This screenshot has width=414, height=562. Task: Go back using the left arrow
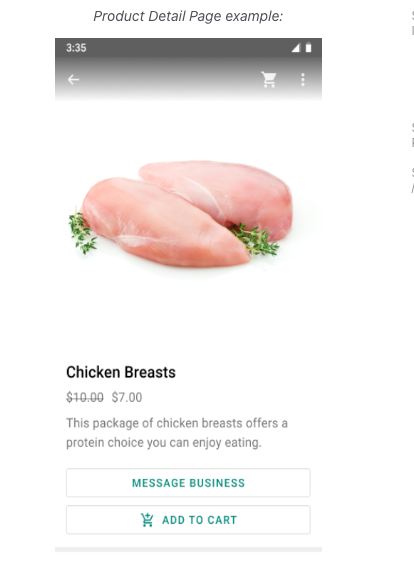[x=73, y=80]
